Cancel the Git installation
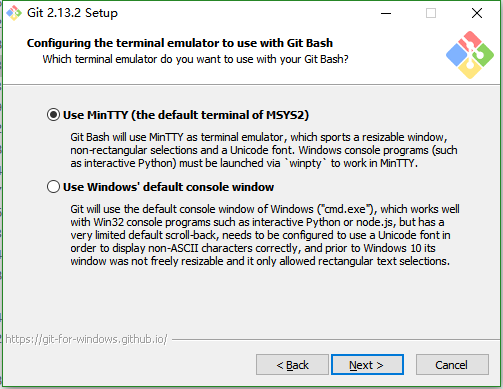This screenshot has height=389, width=503. 452,365
